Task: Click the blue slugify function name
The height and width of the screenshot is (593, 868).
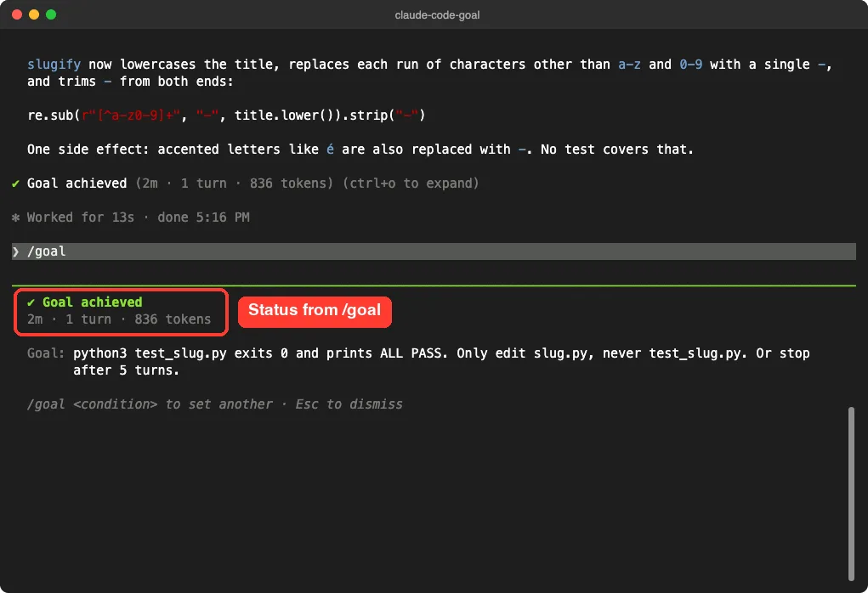Action: (54, 65)
